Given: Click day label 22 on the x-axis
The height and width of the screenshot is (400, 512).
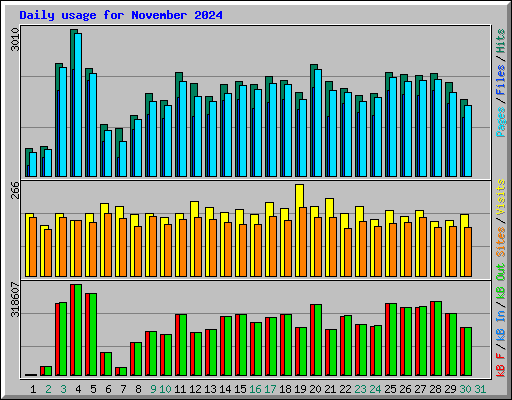Looking at the screenshot, I should point(345,389).
